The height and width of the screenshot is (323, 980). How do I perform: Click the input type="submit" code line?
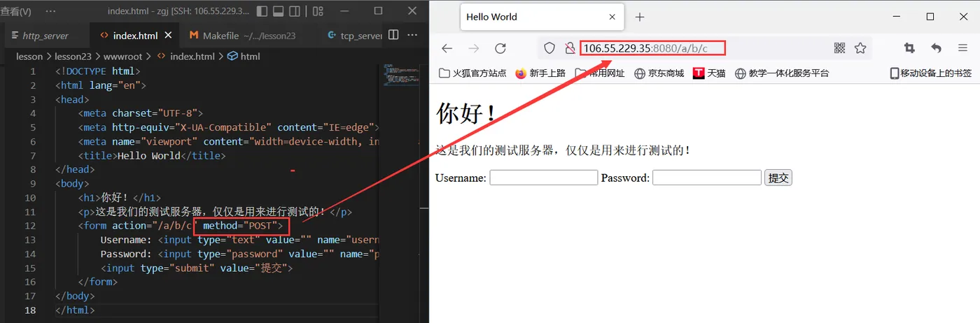[197, 268]
